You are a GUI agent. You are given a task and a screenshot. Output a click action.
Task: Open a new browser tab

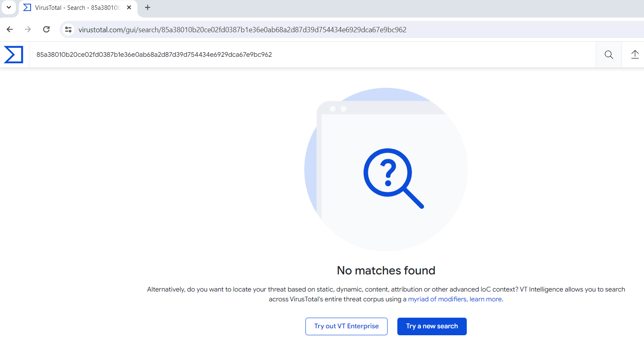pos(147,7)
